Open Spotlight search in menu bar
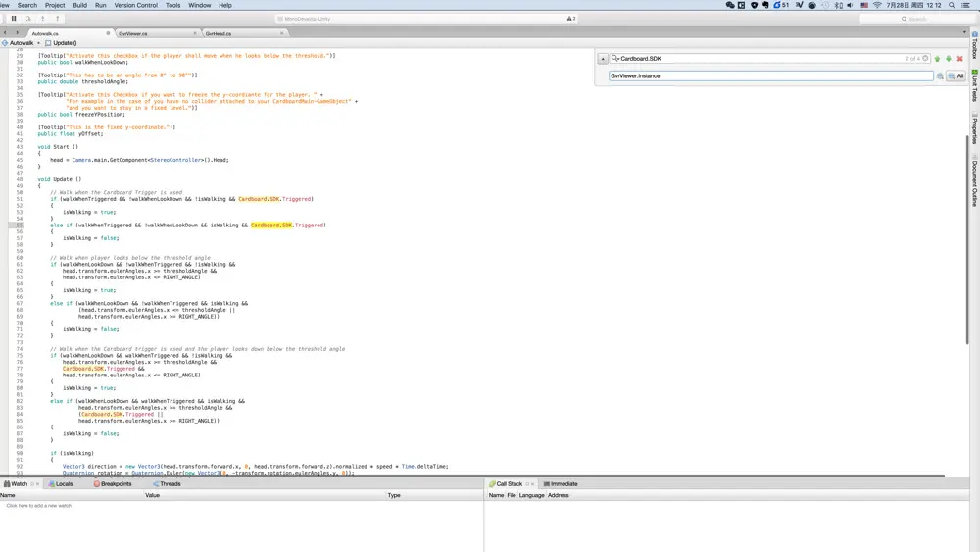This screenshot has height=552, width=980. point(952,5)
